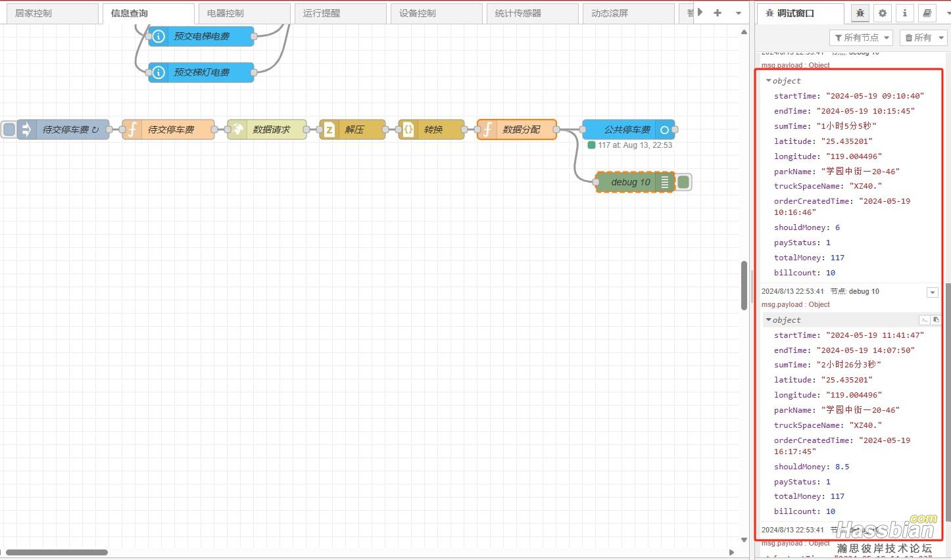Select the 转换 node
This screenshot has height=560, width=951.
431,129
